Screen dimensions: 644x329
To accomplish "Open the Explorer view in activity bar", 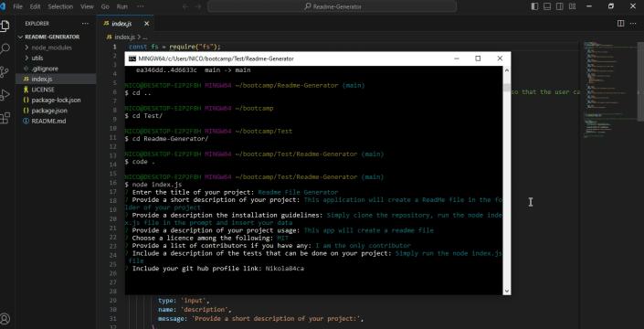I will tap(5, 26).
